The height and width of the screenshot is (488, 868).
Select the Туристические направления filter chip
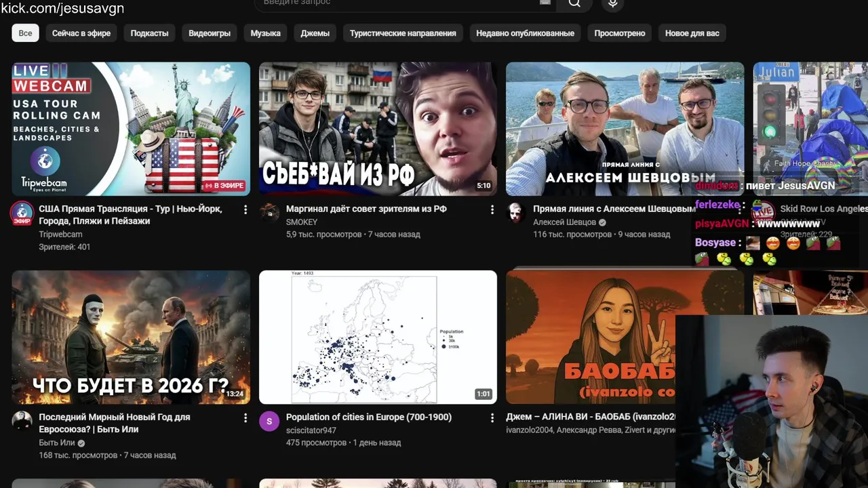(403, 33)
